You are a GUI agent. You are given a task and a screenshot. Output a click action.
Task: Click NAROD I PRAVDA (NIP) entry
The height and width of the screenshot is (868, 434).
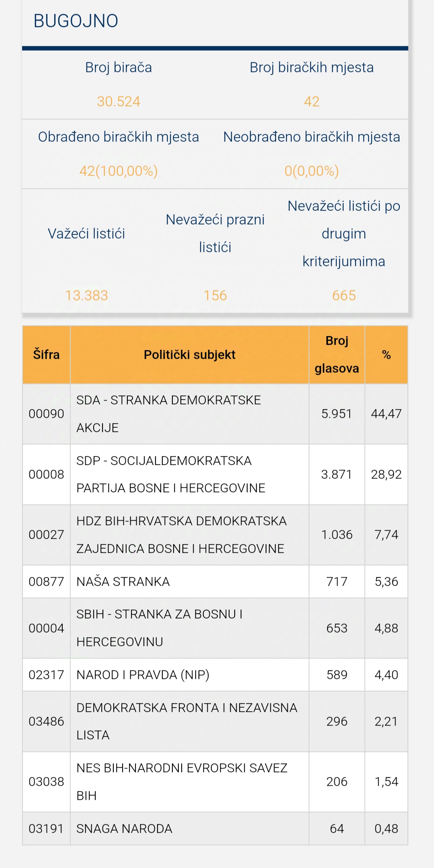143,675
